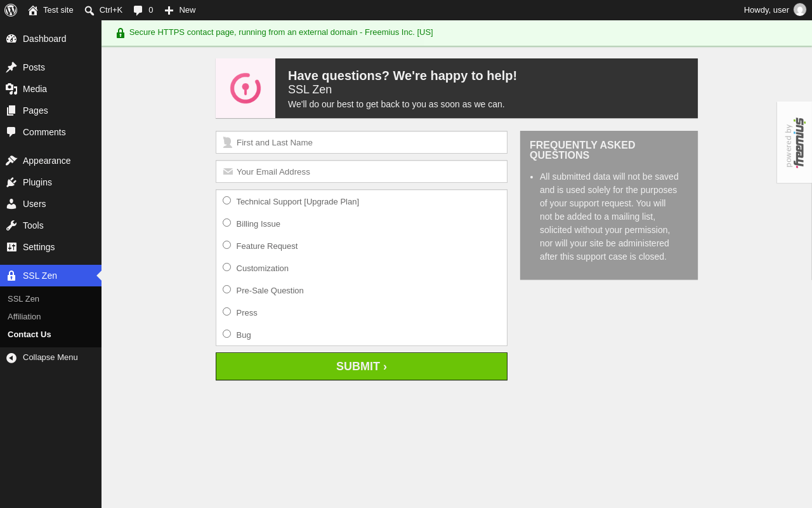Screen dimensions: 812x508
Task: Open the Dashboard sidebar icon
Action: click(11, 39)
